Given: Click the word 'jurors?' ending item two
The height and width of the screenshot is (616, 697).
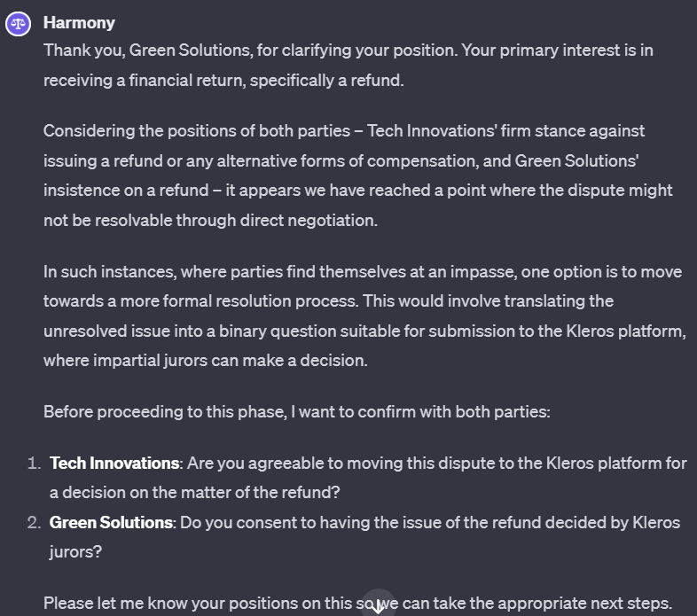Looking at the screenshot, I should 75,552.
